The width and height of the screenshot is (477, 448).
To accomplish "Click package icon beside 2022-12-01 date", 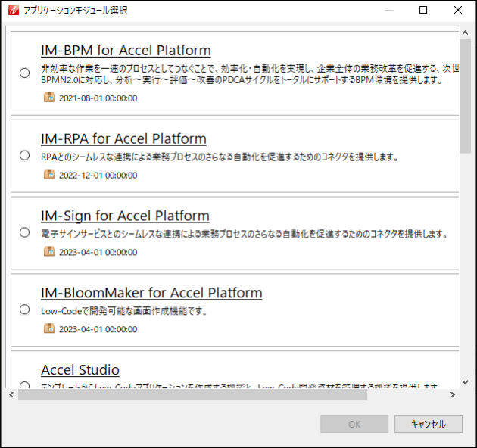I will click(49, 175).
